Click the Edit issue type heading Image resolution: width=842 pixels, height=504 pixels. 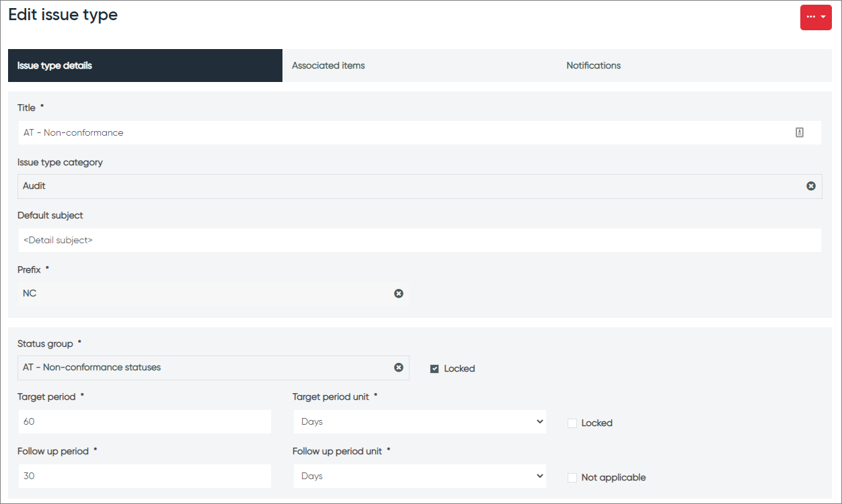tap(63, 15)
